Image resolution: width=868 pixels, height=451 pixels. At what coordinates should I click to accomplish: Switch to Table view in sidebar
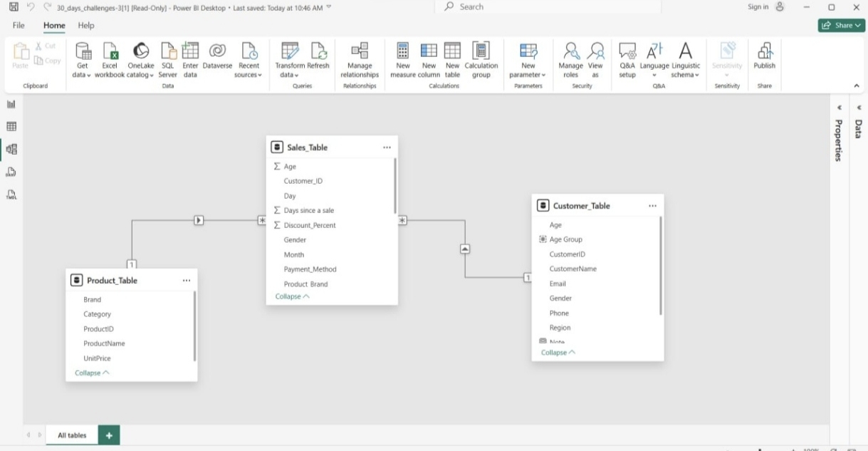pos(11,127)
